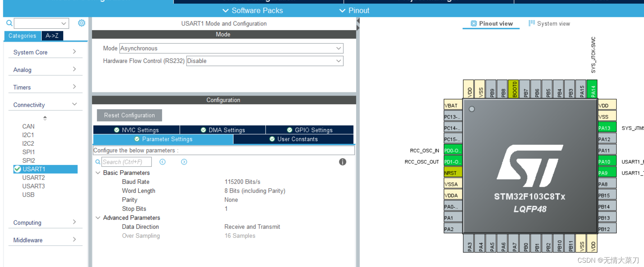The width and height of the screenshot is (644, 267).
Task: Switch to the A->Z tab
Action: tap(52, 36)
